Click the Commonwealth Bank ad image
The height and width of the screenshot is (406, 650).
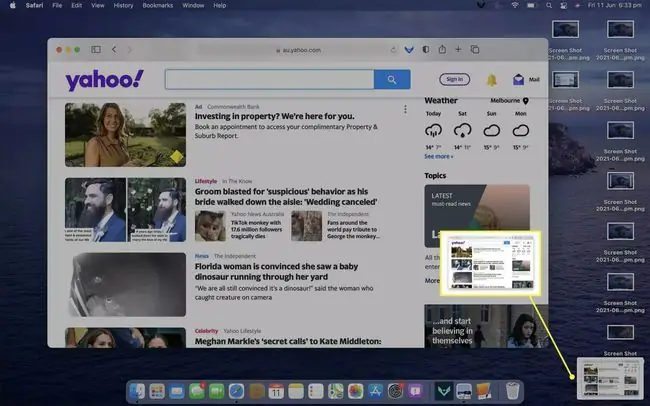click(x=125, y=135)
